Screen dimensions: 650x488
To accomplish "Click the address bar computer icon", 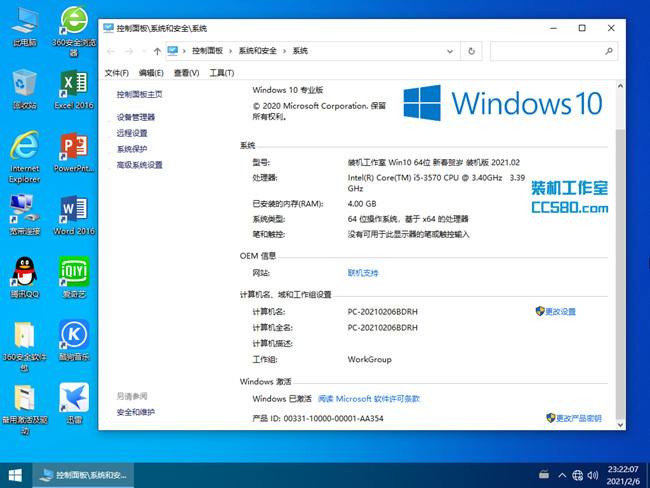I will 173,51.
